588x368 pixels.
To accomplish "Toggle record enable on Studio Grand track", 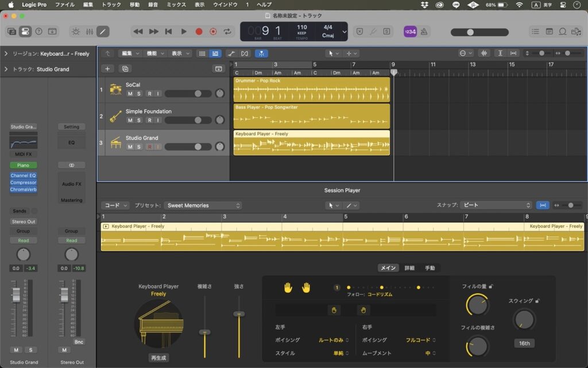I will [150, 147].
